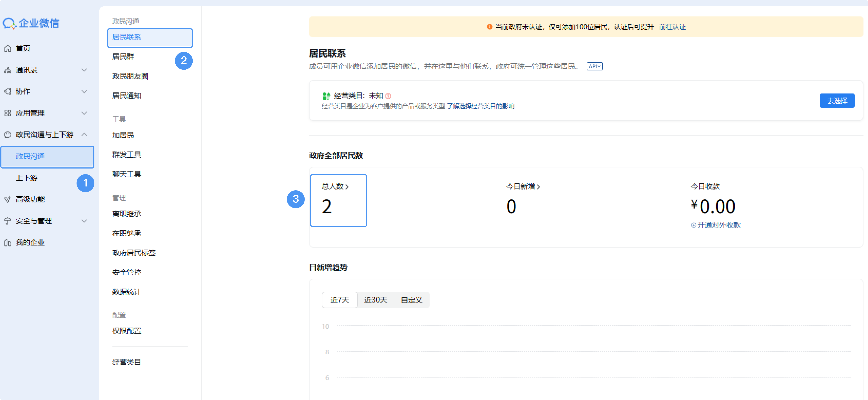Open the 今日新增 detail arrow
The width and height of the screenshot is (868, 400).
click(538, 187)
